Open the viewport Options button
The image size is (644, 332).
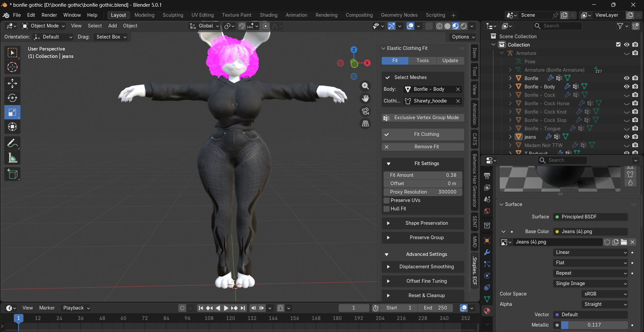click(463, 37)
